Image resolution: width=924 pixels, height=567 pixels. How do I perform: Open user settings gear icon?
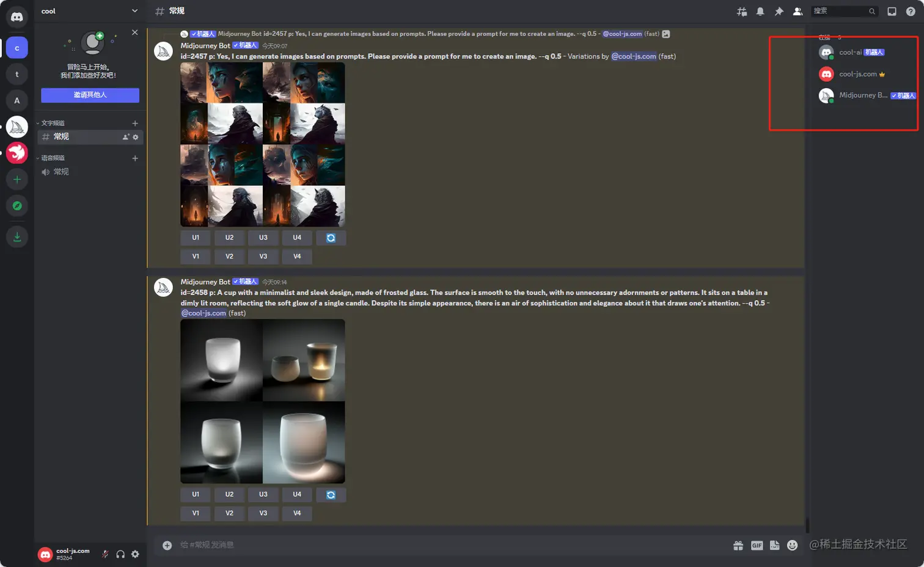(135, 554)
